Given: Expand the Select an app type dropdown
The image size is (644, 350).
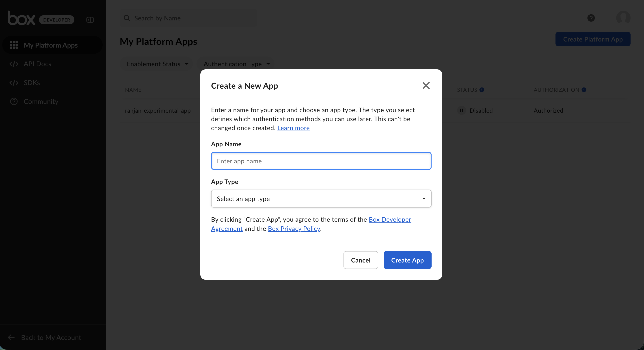Looking at the screenshot, I should 321,199.
